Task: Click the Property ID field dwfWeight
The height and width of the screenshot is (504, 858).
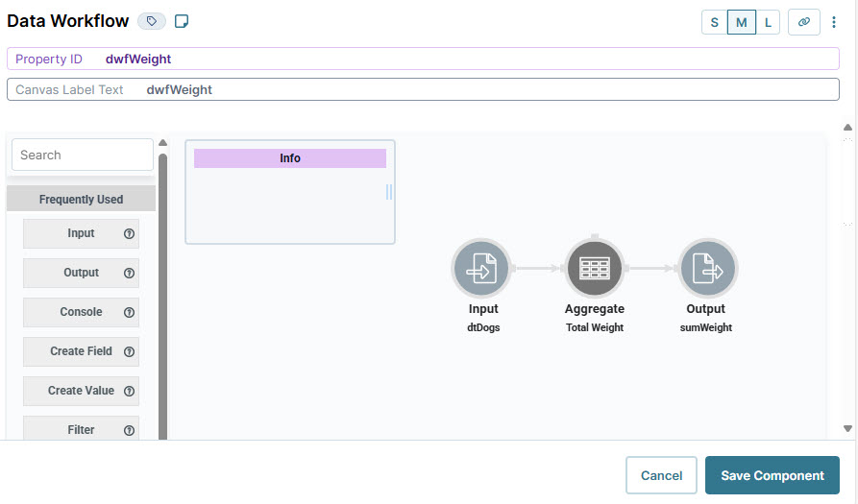Action: pos(423,59)
